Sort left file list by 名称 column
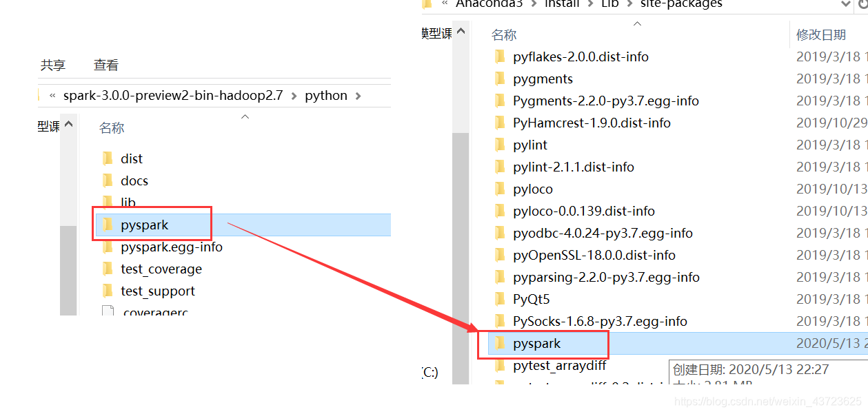 tap(112, 128)
